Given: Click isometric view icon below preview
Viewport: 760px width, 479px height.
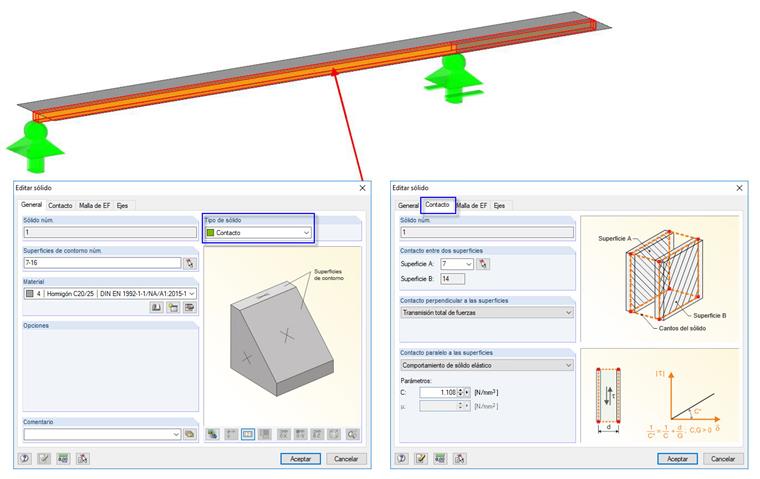Looking at the screenshot, I should [334, 434].
